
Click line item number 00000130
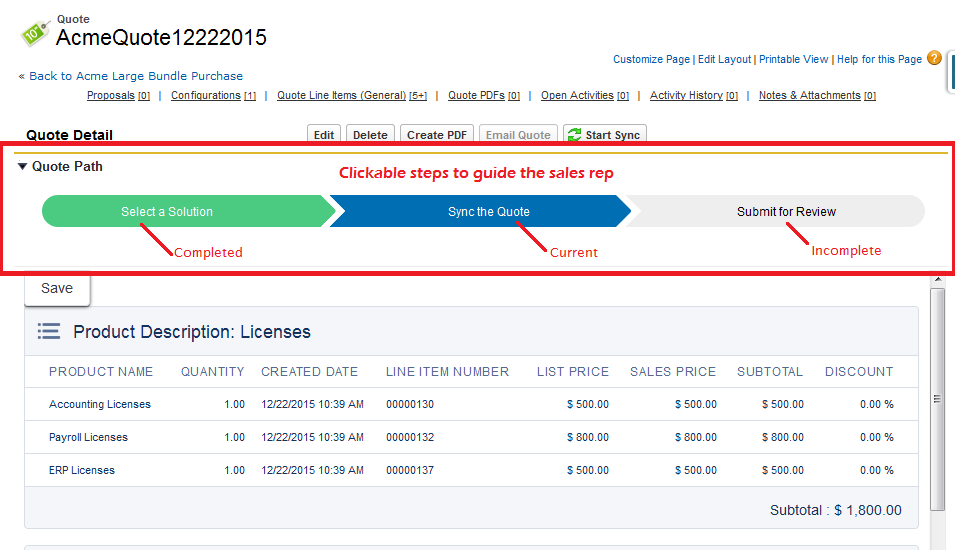[x=410, y=404]
